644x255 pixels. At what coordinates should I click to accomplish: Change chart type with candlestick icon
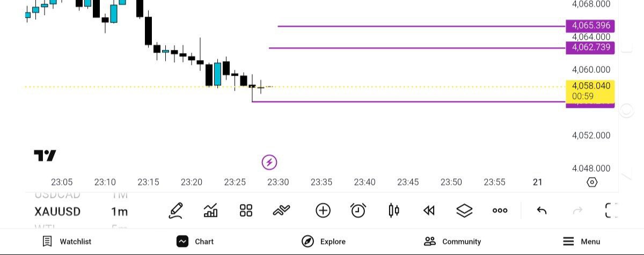point(393,210)
